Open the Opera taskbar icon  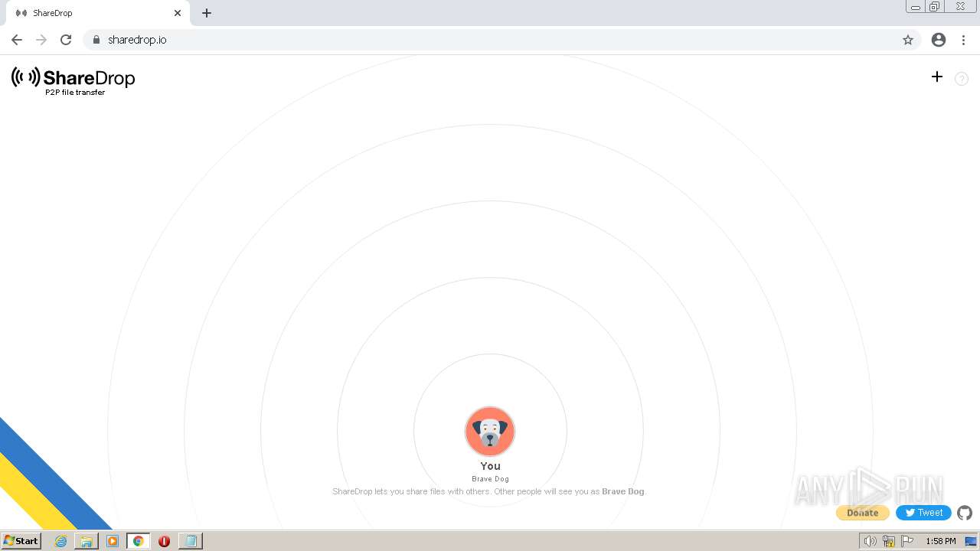[x=164, y=541]
